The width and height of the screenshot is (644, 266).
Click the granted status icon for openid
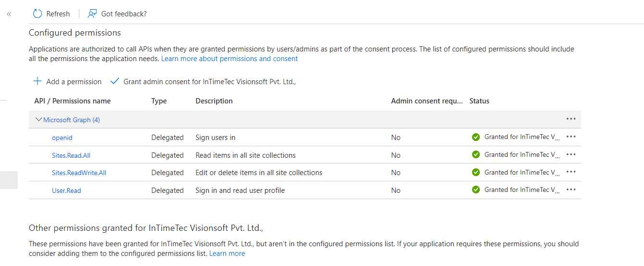(x=476, y=137)
